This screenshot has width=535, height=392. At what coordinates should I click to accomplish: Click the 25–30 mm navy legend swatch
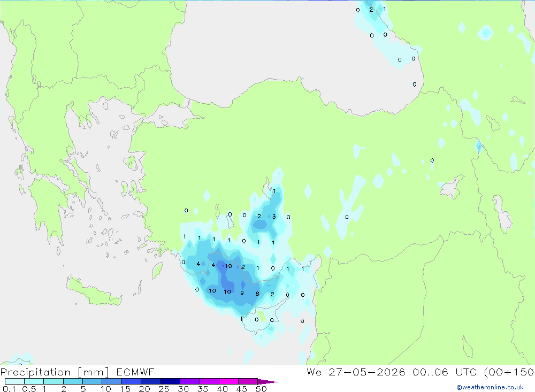click(x=170, y=381)
